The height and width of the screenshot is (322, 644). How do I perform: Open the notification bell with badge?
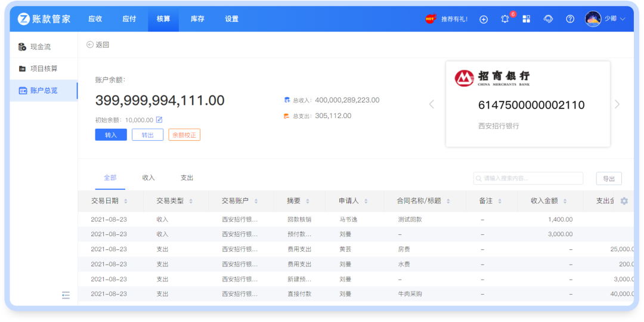pyautogui.click(x=505, y=19)
